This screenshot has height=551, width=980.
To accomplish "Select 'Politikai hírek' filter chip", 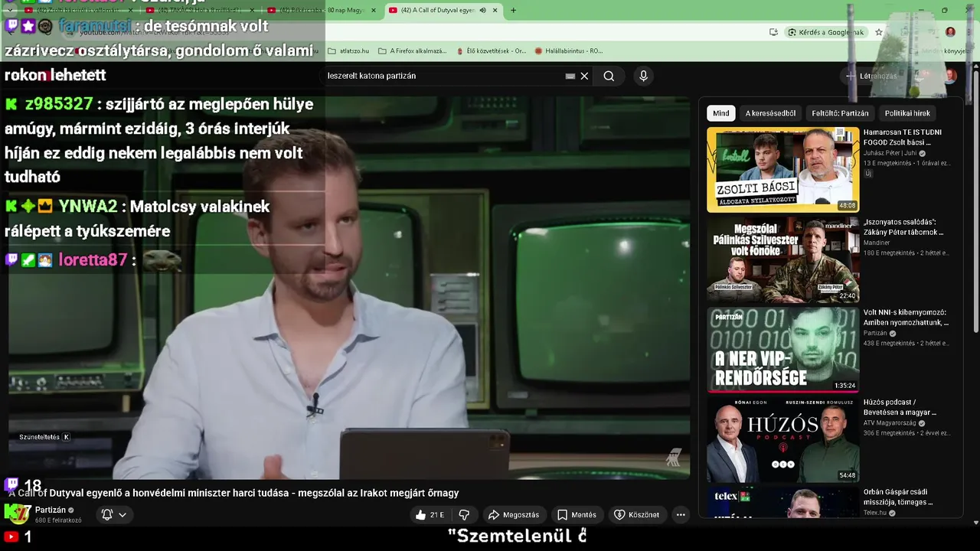I will point(907,113).
